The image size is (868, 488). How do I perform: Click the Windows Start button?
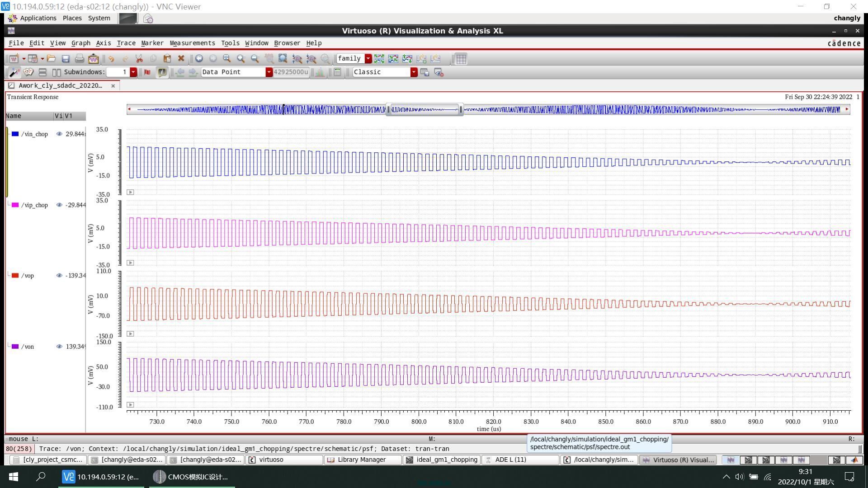(x=14, y=477)
